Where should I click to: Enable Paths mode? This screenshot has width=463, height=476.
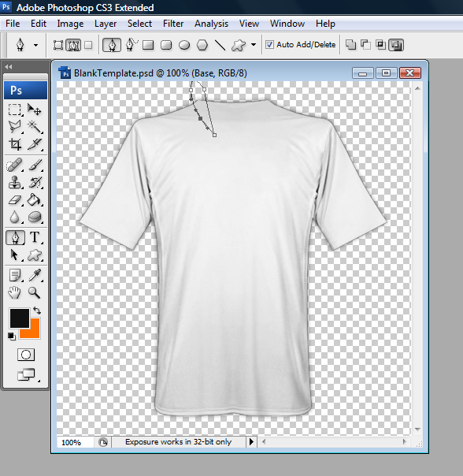pos(73,45)
